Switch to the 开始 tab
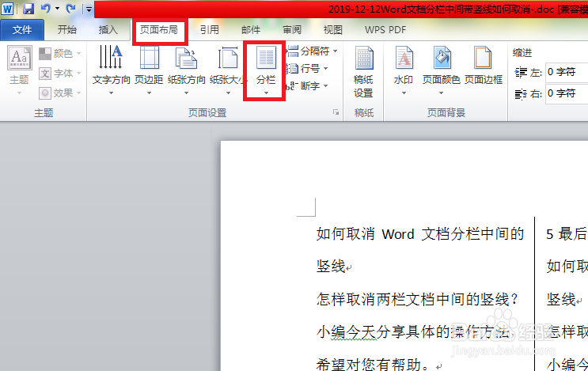This screenshot has width=588, height=371. click(x=67, y=29)
